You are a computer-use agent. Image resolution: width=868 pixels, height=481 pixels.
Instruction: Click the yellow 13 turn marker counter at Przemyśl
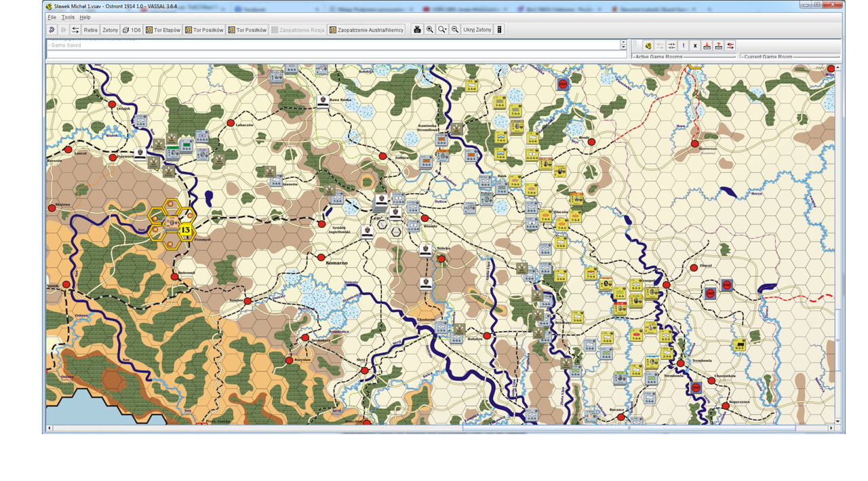point(185,231)
